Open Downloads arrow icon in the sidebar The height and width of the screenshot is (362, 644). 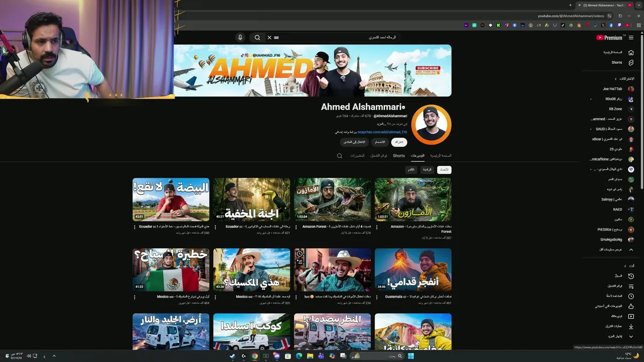point(631,326)
